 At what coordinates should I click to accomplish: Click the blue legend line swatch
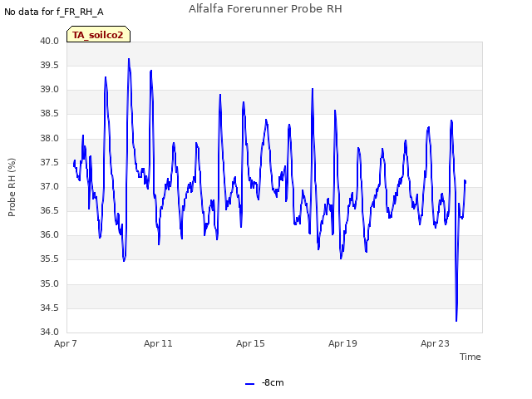point(249,384)
